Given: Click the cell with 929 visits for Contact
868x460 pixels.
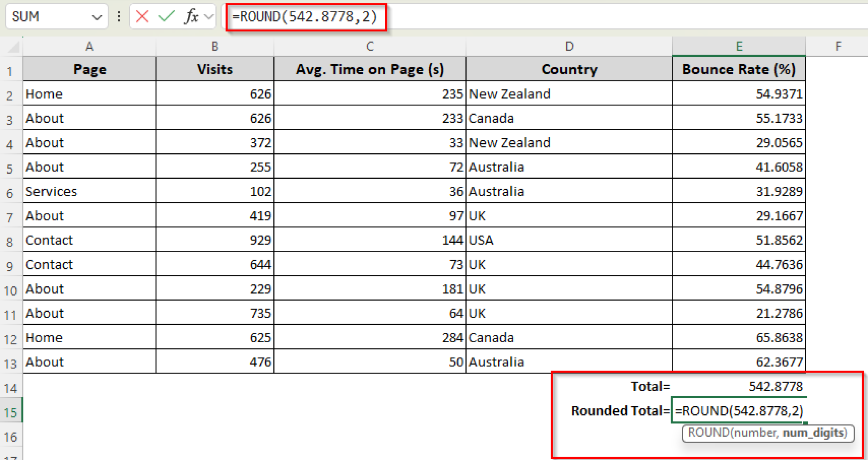Looking at the screenshot, I should 215,240.
